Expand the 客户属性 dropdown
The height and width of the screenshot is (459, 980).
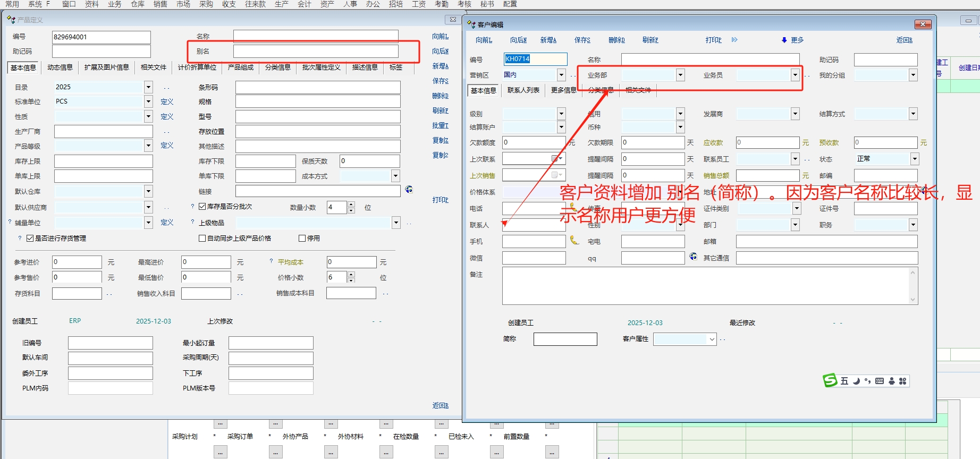(712, 339)
